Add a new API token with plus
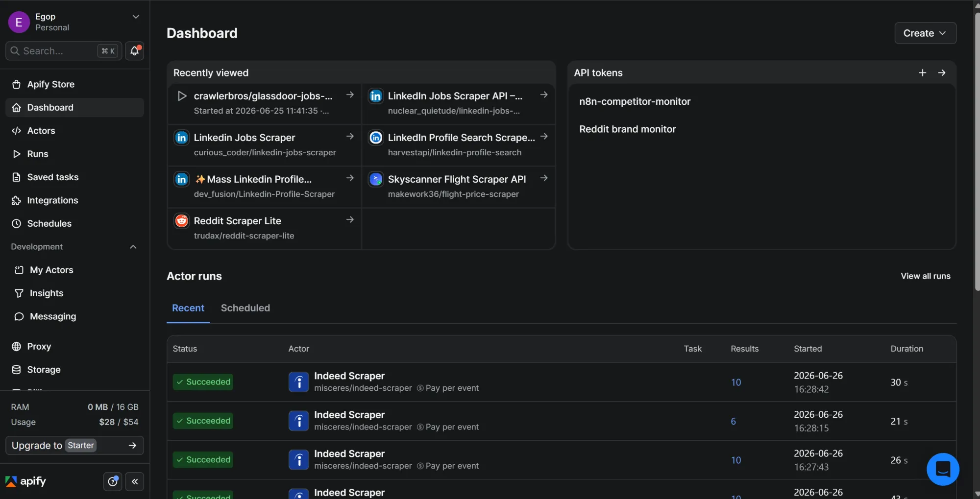 pos(922,72)
